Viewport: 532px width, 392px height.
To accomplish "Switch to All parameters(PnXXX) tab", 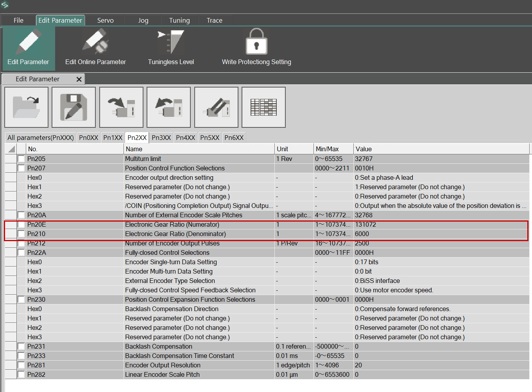I will click(x=41, y=138).
